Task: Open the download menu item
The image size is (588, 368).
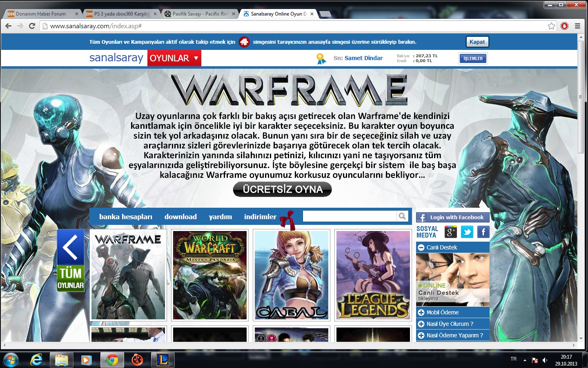Action: point(180,217)
